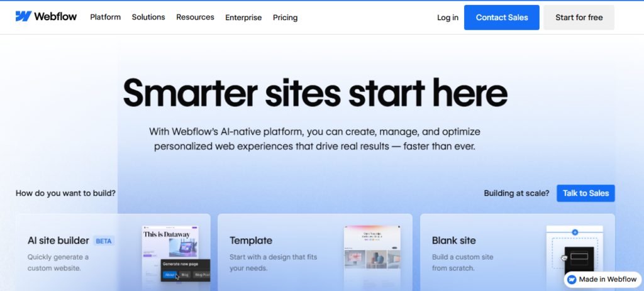The width and height of the screenshot is (644, 291).
Task: Select the Template card title
Action: 251,241
